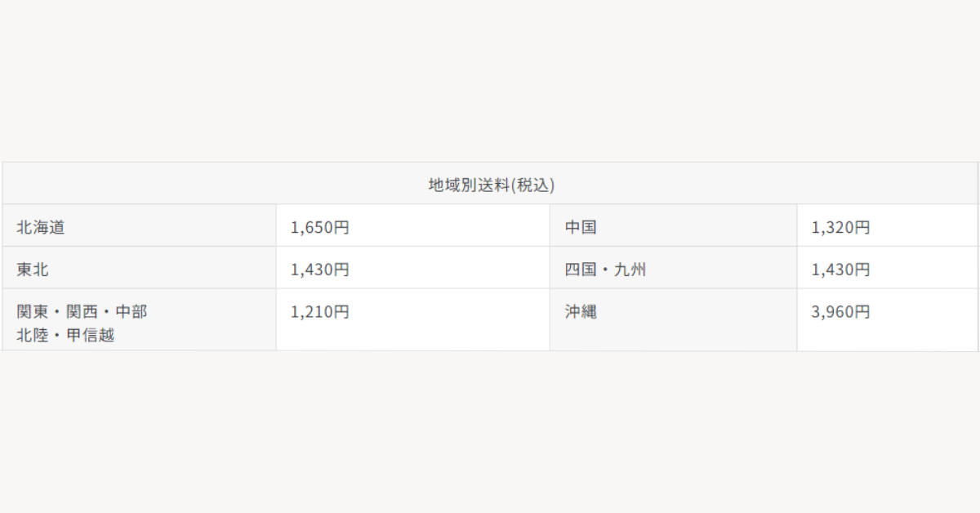980x513 pixels.
Task: Click the 地域別送料(税込) table header
Action: click(490, 184)
